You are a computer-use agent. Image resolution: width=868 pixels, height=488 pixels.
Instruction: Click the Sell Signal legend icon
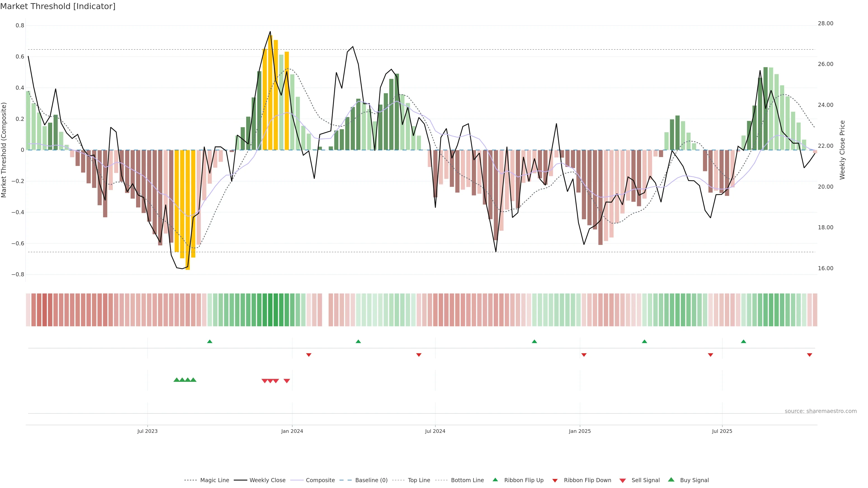point(622,480)
